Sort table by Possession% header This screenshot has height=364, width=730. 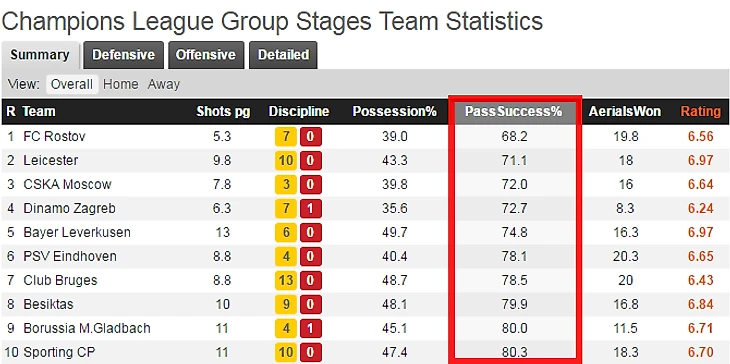pyautogui.click(x=394, y=112)
